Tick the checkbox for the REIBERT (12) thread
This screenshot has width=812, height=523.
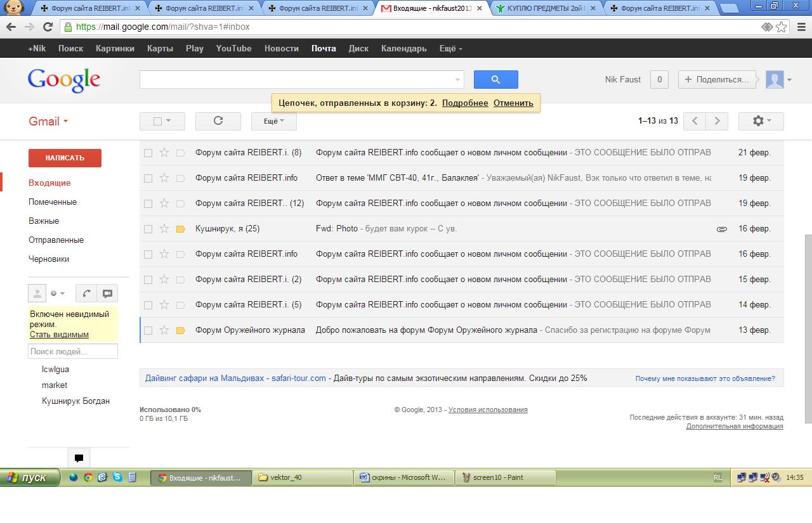click(x=148, y=203)
